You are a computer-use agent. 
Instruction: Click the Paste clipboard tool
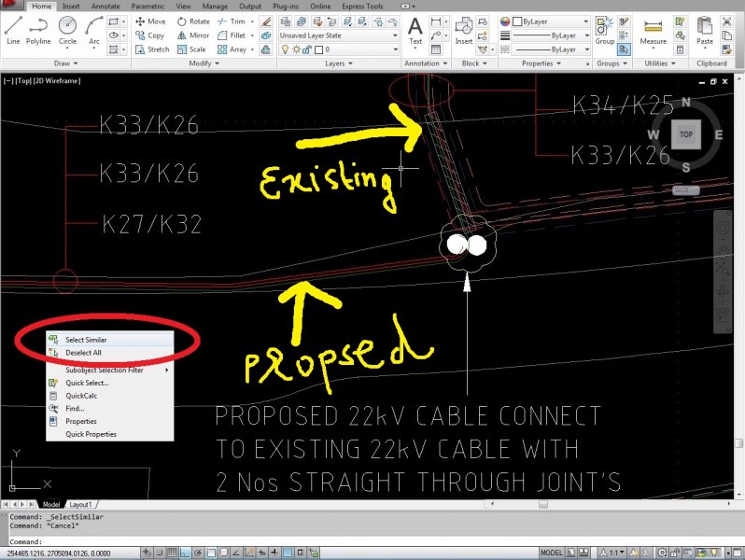point(704,32)
